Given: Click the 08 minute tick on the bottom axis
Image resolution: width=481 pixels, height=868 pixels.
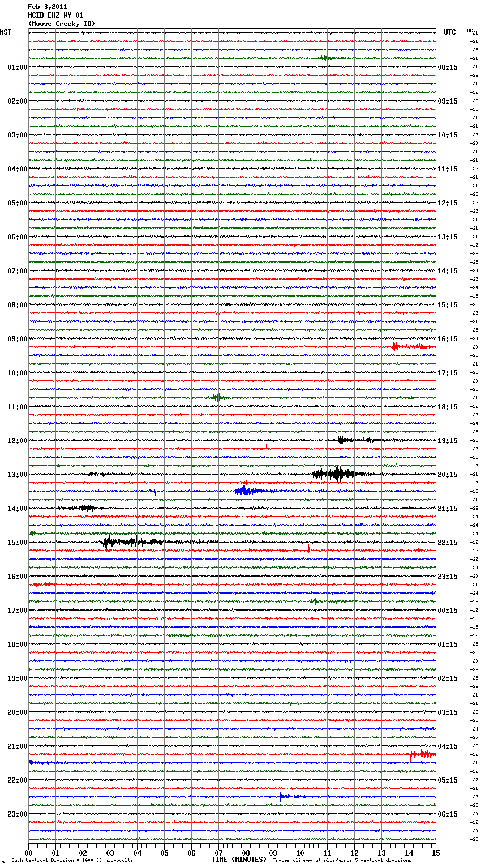Looking at the screenshot, I should click(246, 852).
